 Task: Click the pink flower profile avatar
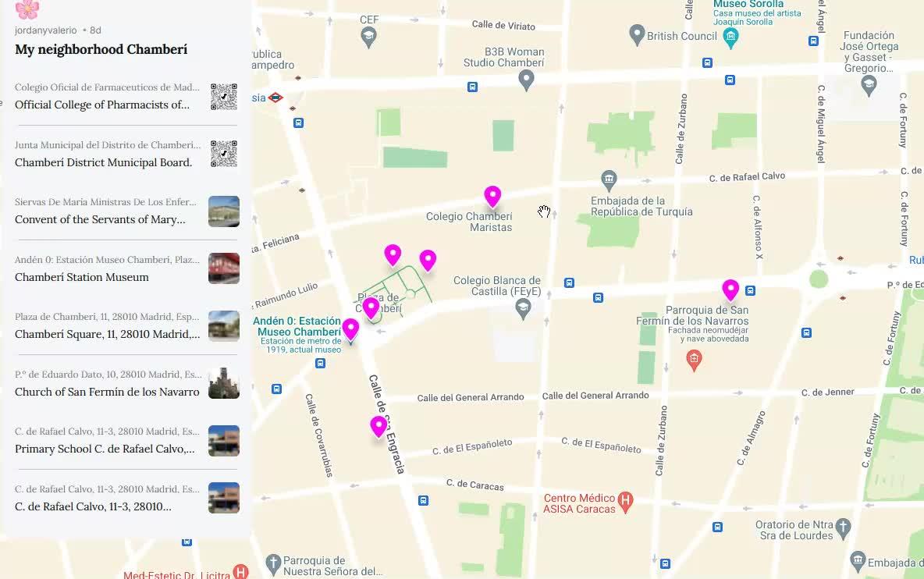pyautogui.click(x=27, y=9)
